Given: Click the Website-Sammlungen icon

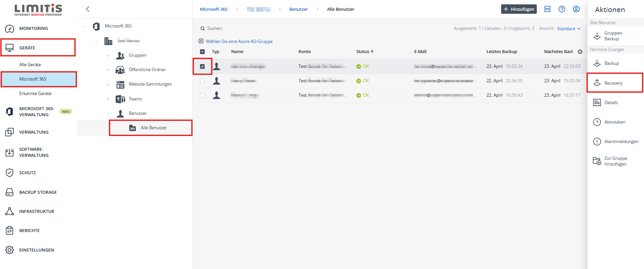Looking at the screenshot, I should [120, 84].
